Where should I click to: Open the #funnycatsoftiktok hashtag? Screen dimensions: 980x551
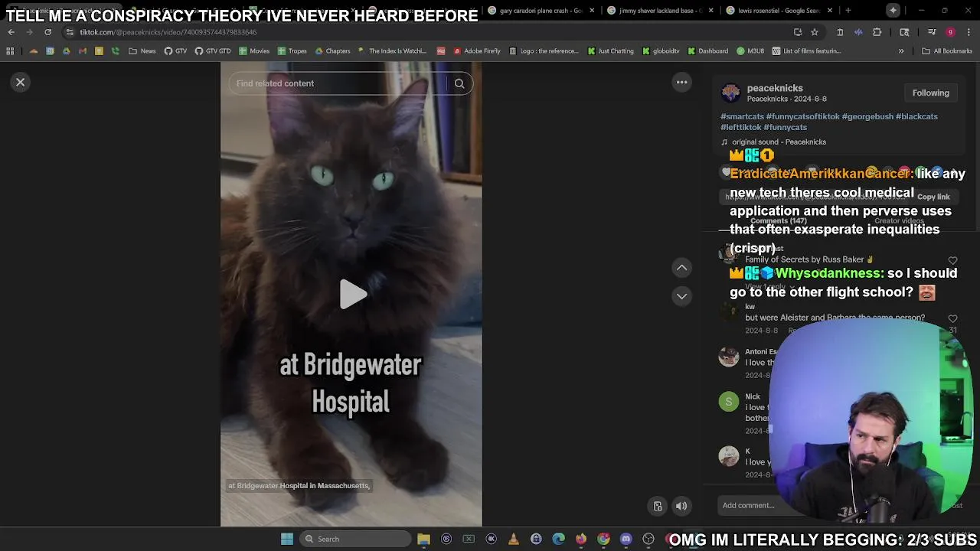[x=802, y=116]
